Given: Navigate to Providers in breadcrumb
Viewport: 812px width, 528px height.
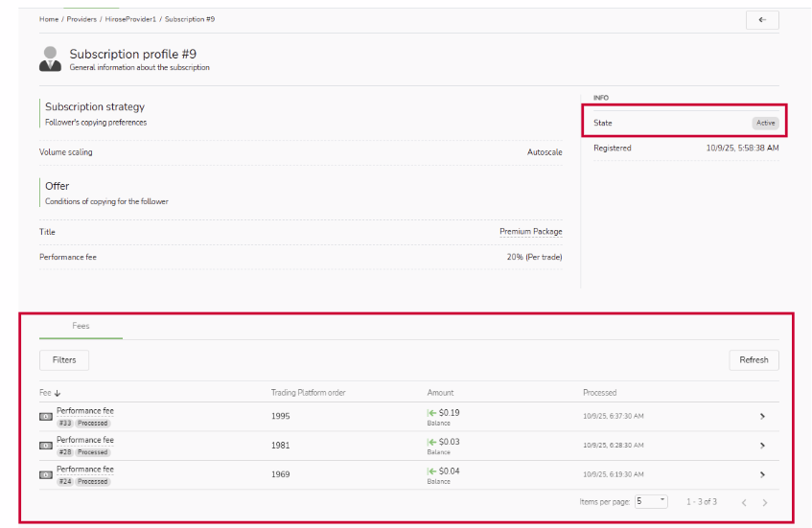Looking at the screenshot, I should [x=81, y=19].
